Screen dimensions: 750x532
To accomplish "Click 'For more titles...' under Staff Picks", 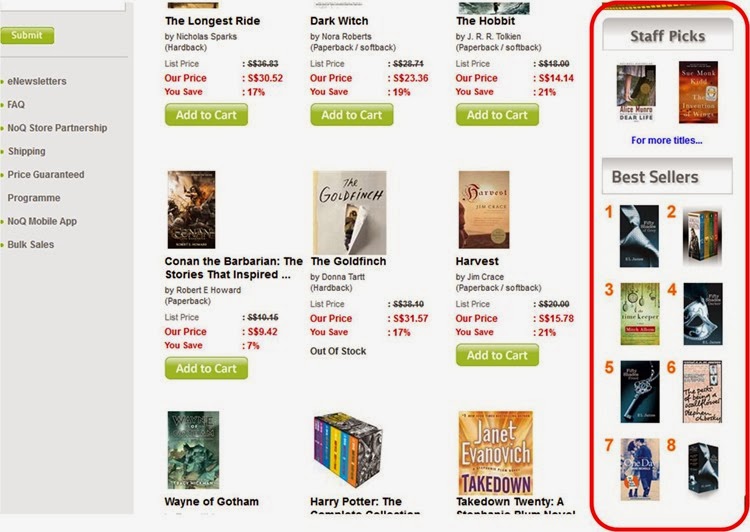I will 666,140.
